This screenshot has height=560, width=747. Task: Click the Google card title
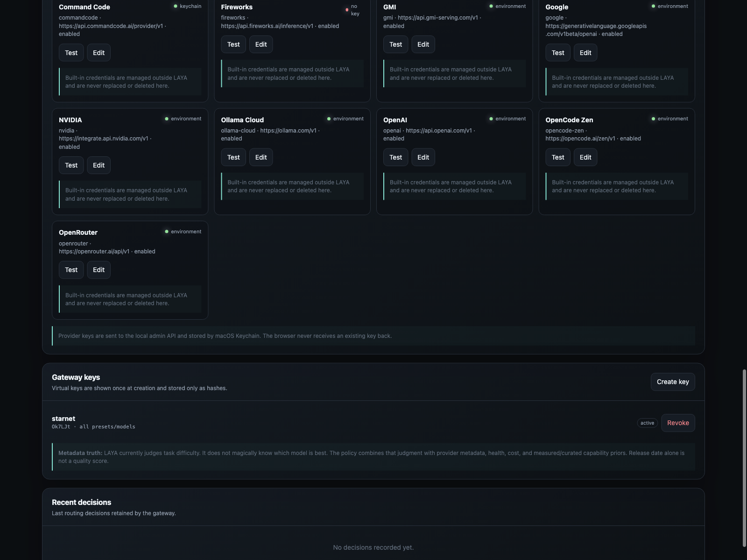tap(557, 7)
